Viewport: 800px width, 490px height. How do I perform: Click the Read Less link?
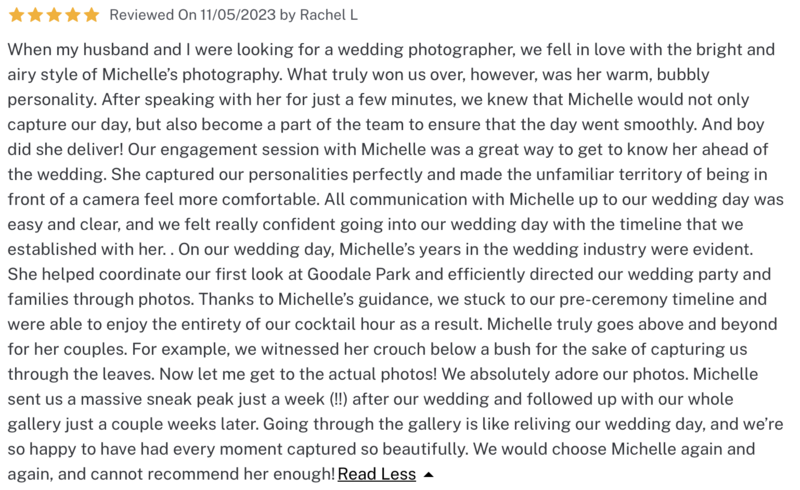[x=376, y=474]
